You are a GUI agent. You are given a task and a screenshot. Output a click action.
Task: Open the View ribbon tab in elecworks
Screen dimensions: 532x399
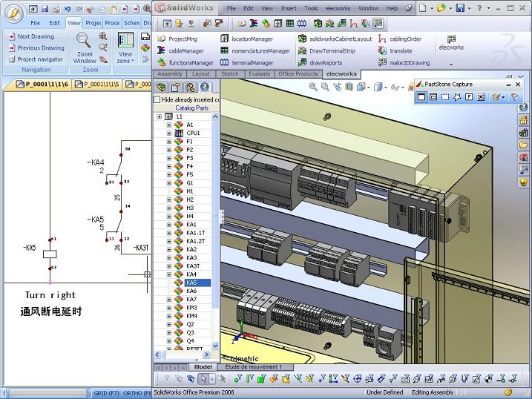click(73, 23)
